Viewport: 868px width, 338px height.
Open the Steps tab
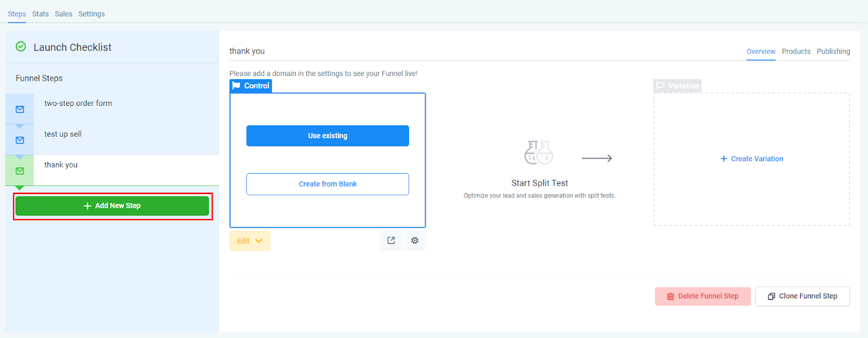(x=17, y=14)
